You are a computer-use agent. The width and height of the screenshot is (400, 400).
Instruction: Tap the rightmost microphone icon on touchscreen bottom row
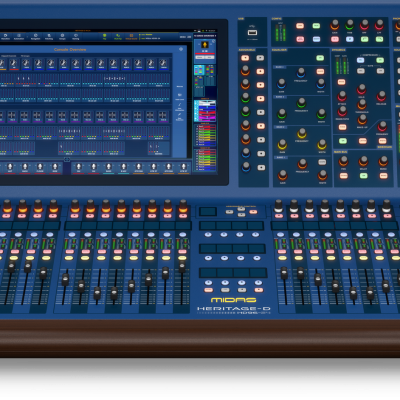(183, 167)
